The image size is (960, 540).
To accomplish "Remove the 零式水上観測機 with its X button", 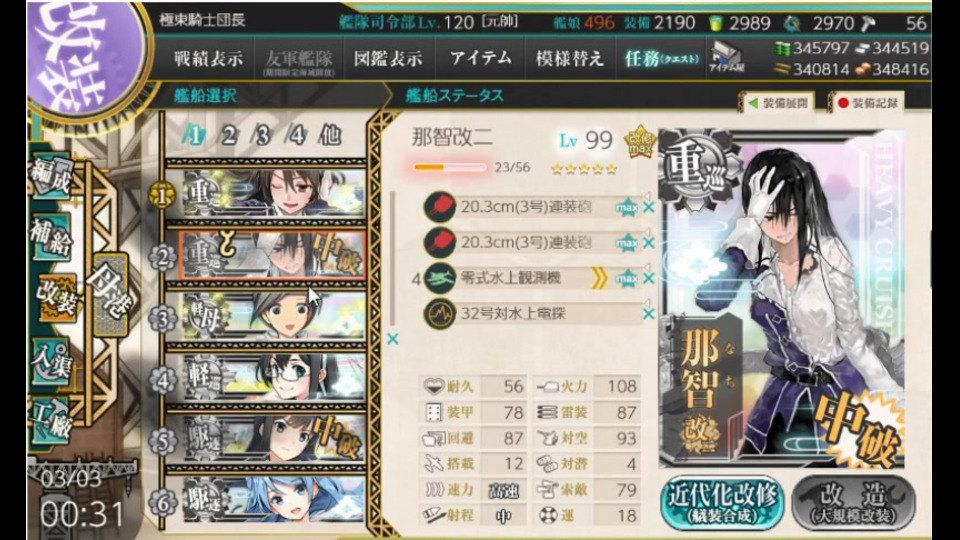I will click(648, 278).
